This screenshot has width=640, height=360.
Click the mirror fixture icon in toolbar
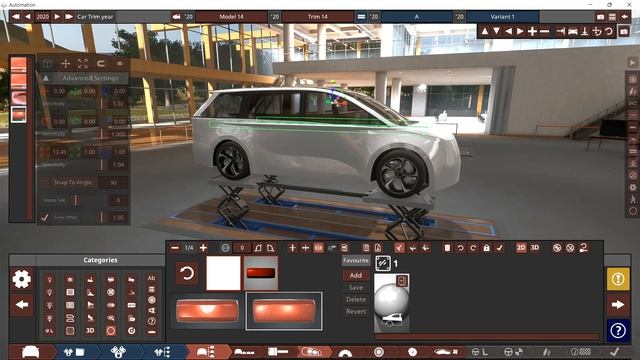point(318,248)
